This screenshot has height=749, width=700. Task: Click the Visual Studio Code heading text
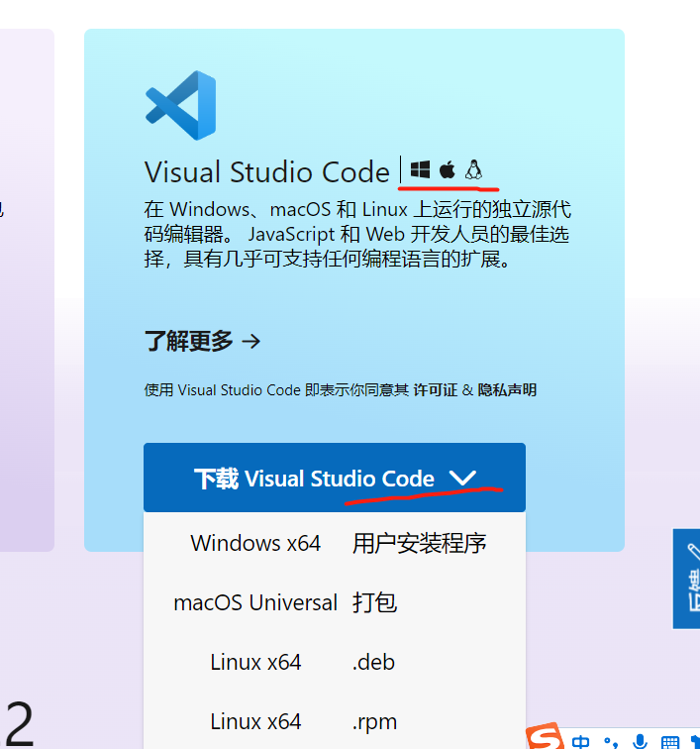(x=267, y=172)
